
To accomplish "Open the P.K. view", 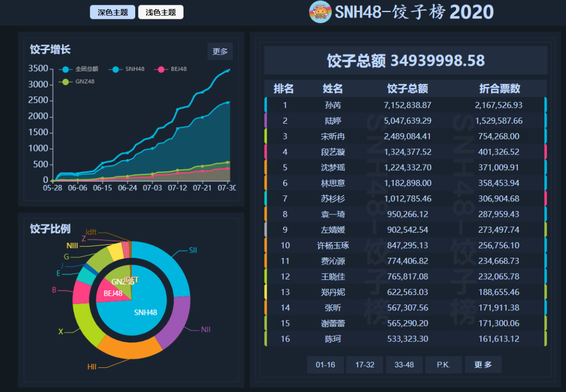I will click(443, 365).
